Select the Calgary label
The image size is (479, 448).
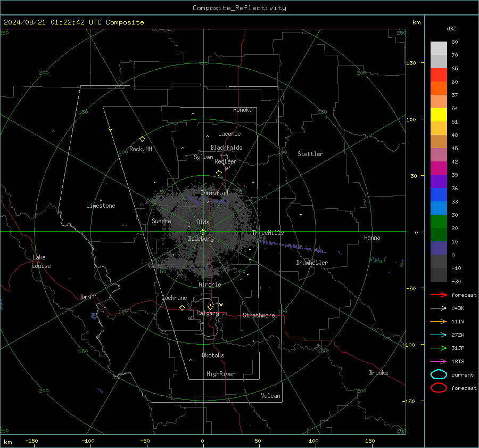click(x=208, y=313)
